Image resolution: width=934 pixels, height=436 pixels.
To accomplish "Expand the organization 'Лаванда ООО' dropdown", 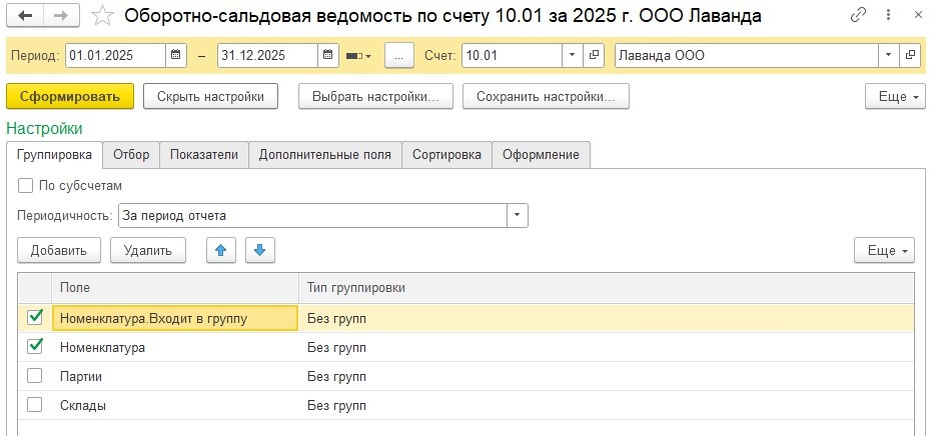I will (887, 56).
